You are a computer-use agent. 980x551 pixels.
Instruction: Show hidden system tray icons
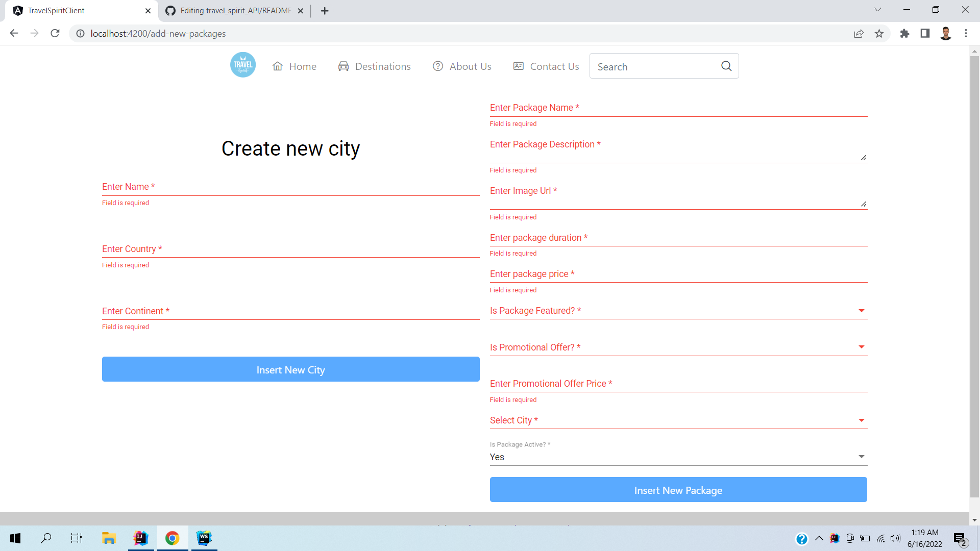pyautogui.click(x=819, y=538)
